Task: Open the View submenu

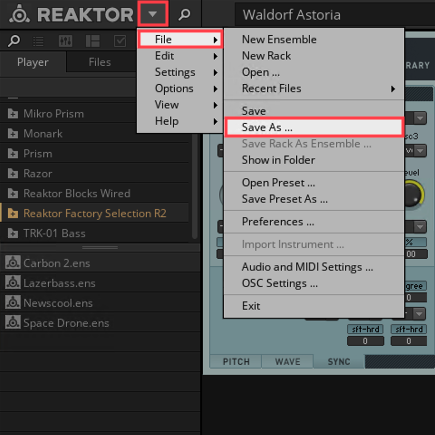Action: pos(180,105)
